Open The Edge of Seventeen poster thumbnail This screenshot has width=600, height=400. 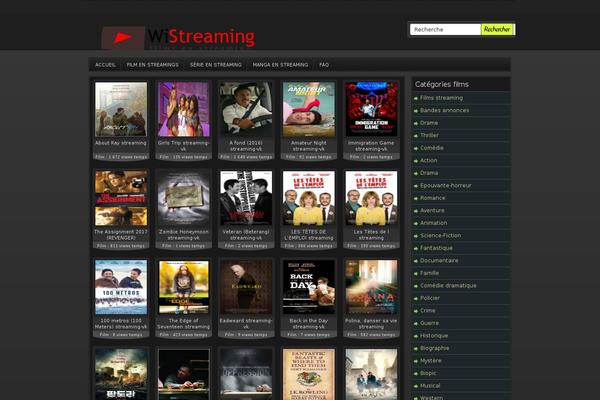(184, 287)
